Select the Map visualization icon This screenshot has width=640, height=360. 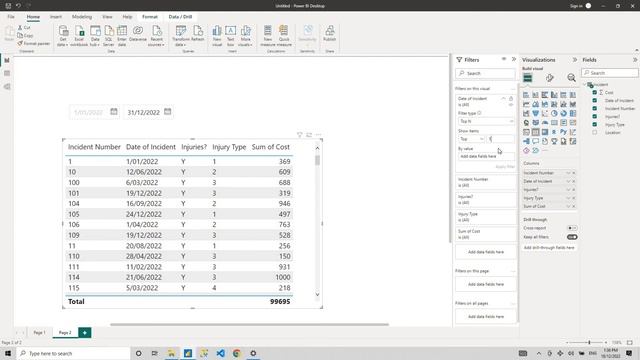point(526,122)
